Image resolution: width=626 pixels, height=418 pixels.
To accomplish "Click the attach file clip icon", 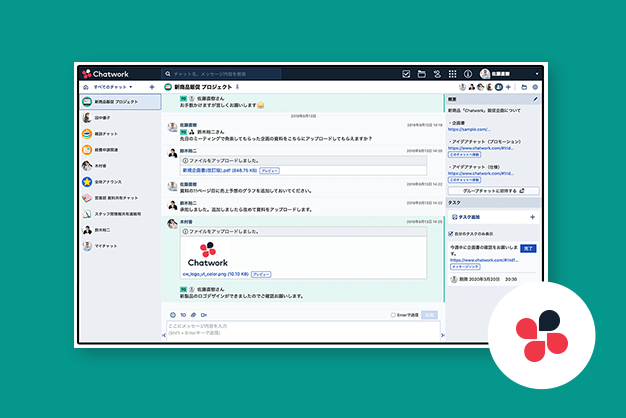I will 193,315.
